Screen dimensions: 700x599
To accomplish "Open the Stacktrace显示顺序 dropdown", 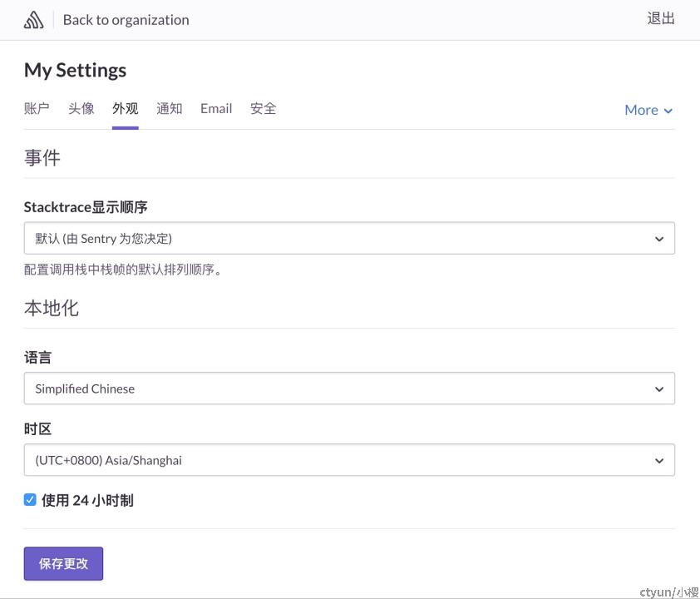I will 349,238.
